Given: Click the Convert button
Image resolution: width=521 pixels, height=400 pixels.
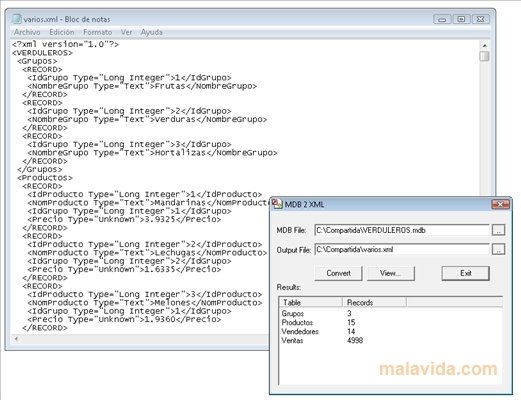Looking at the screenshot, I should click(x=338, y=273).
